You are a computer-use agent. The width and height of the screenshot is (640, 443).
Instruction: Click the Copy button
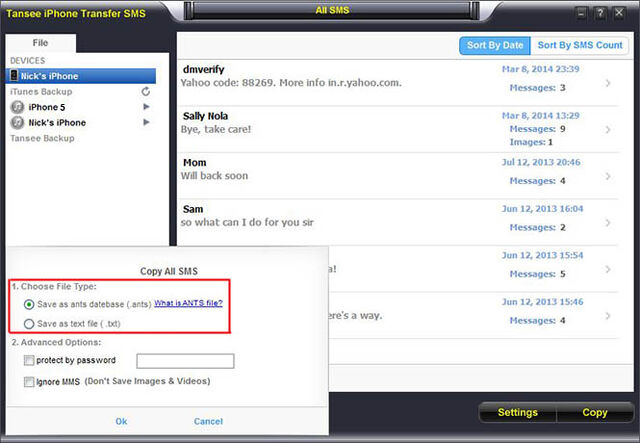click(x=595, y=412)
